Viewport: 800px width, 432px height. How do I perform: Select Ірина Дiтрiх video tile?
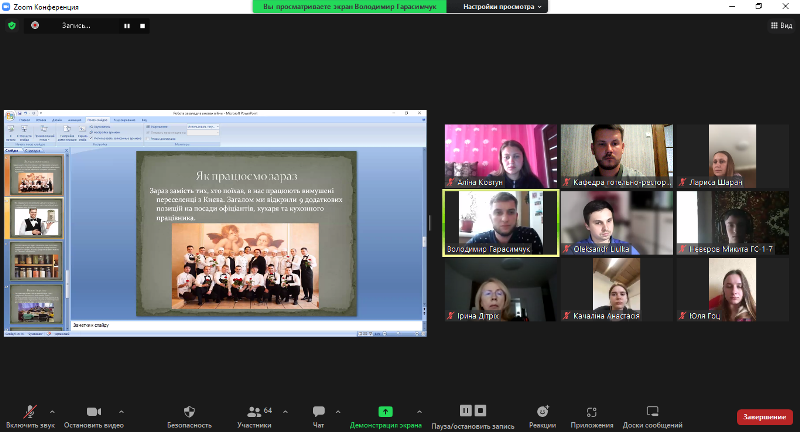501,290
